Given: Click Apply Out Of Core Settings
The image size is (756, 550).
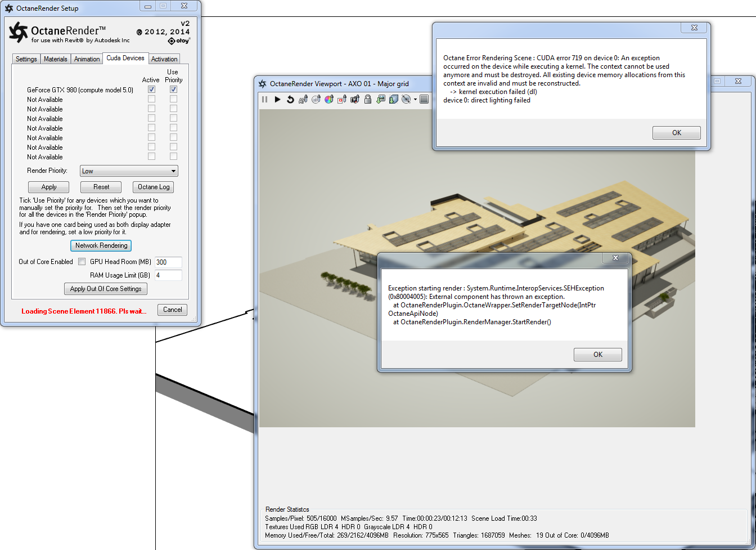Looking at the screenshot, I should coord(106,289).
